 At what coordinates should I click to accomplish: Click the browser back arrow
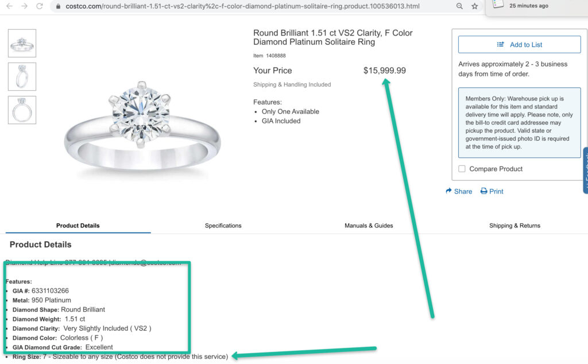(9, 6)
